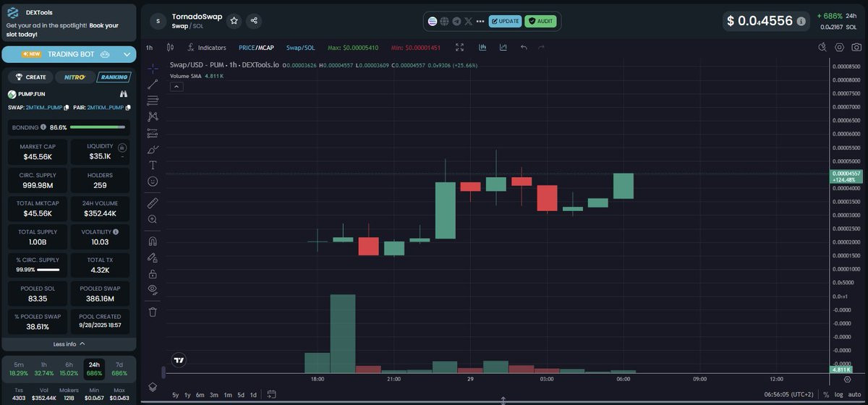868x405 pixels.
Task: Collapse details with Less info
Action: tap(69, 344)
